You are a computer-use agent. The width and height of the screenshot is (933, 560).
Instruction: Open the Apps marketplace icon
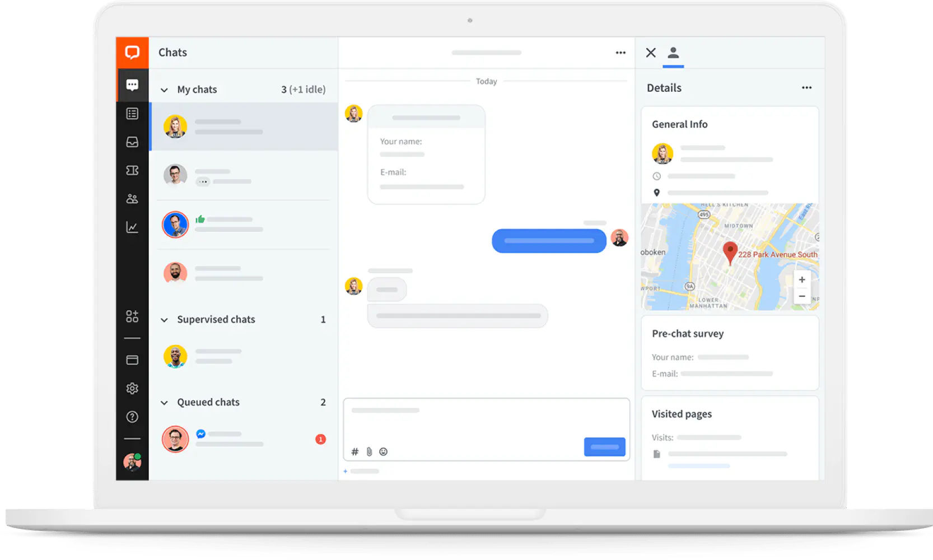(132, 315)
